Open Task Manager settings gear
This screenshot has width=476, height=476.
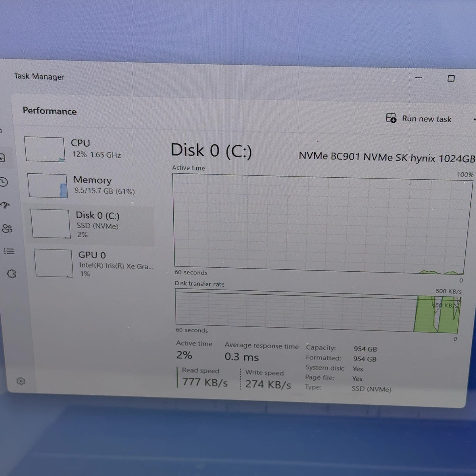point(21,381)
